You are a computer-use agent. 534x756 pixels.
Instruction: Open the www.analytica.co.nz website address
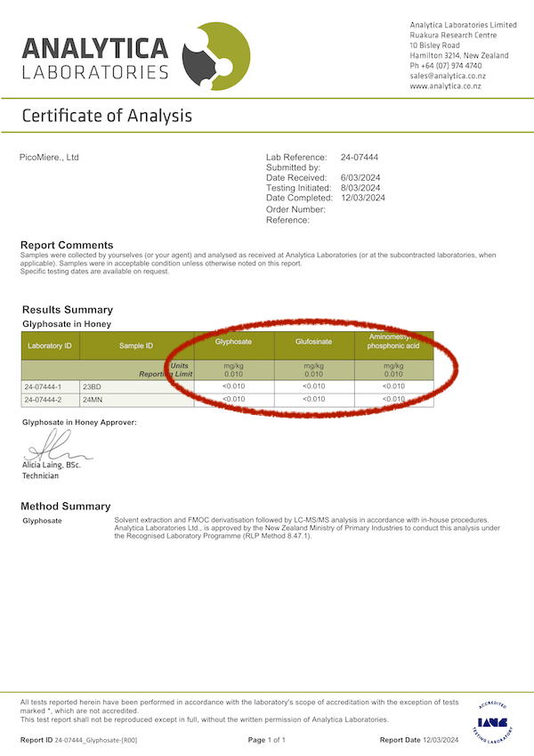445,85
